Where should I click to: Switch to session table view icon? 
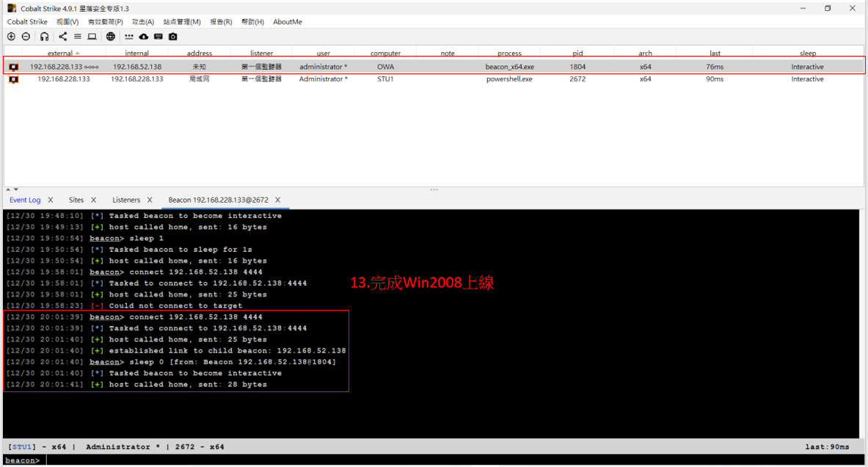coord(78,37)
